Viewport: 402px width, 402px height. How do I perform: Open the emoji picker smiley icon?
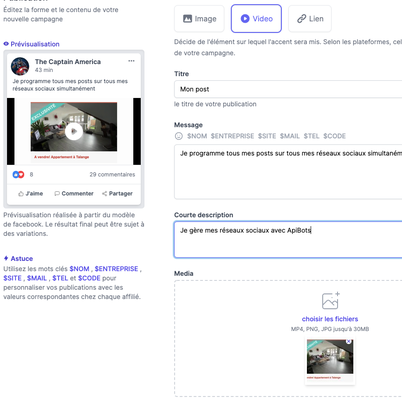[179, 136]
